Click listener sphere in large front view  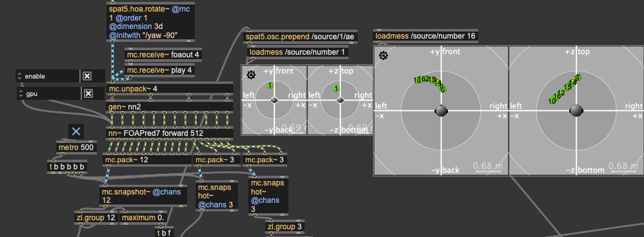pos(441,110)
